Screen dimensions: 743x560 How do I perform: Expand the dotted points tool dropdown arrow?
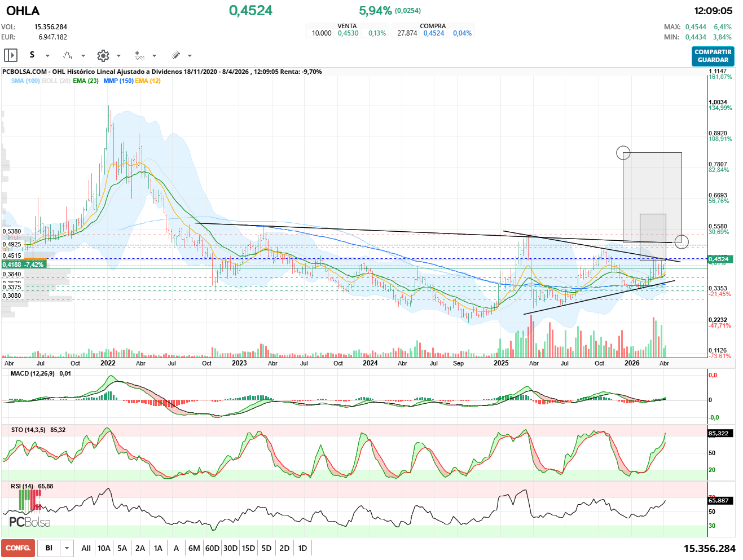(x=83, y=56)
